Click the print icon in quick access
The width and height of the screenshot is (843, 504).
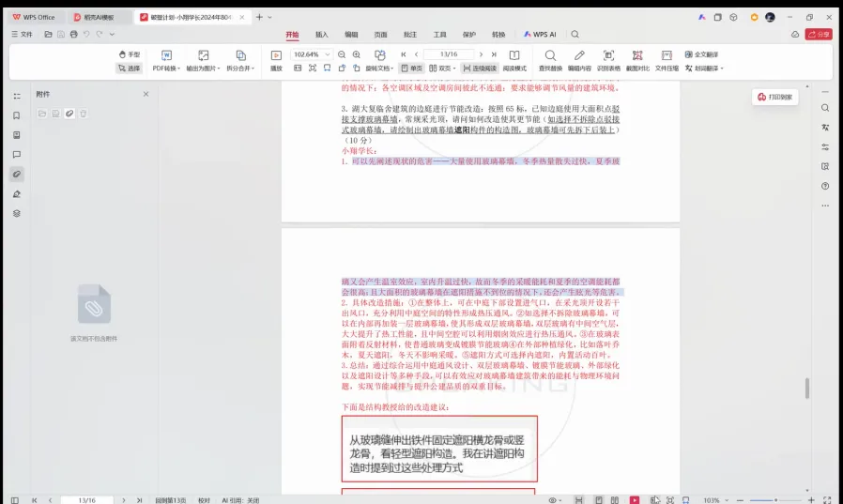pyautogui.click(x=73, y=34)
